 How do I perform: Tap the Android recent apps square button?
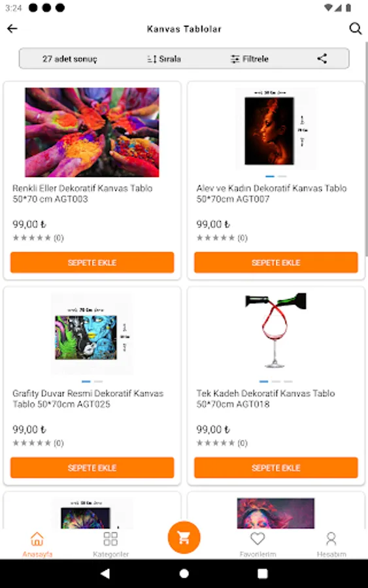point(263,574)
